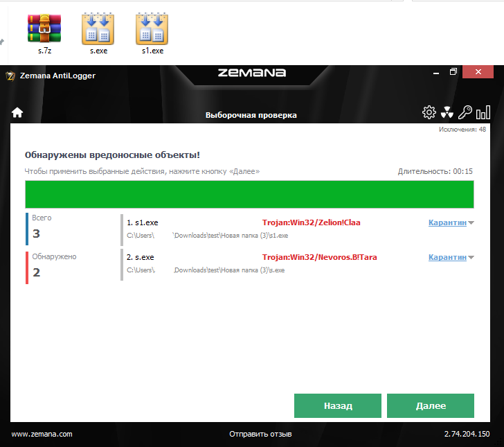Click the Карантин link for s.exe

coord(447,257)
